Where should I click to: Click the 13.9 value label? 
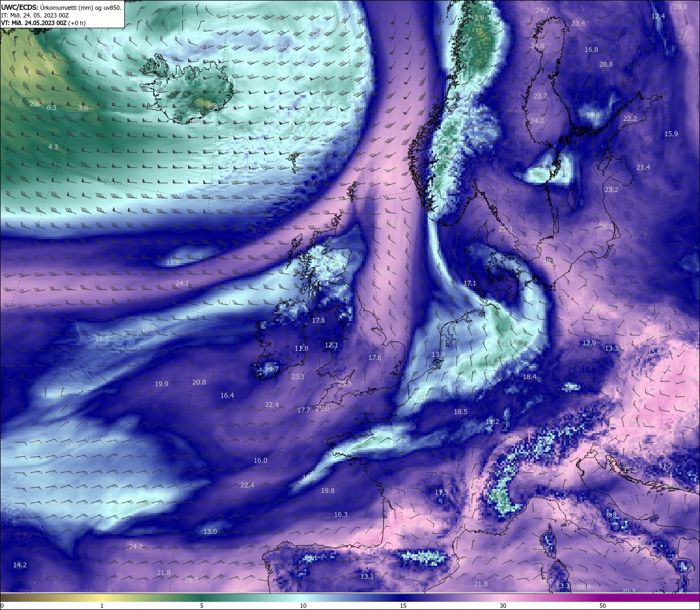pyautogui.click(x=438, y=355)
